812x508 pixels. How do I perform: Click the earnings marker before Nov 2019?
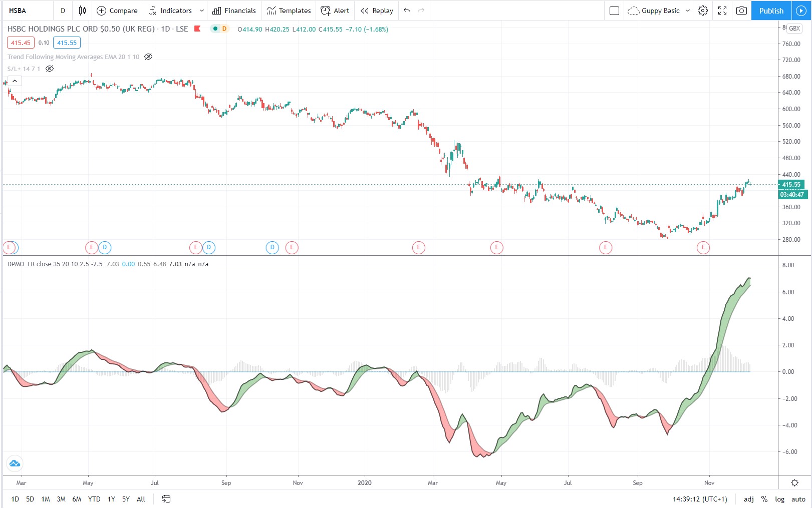pyautogui.click(x=292, y=247)
